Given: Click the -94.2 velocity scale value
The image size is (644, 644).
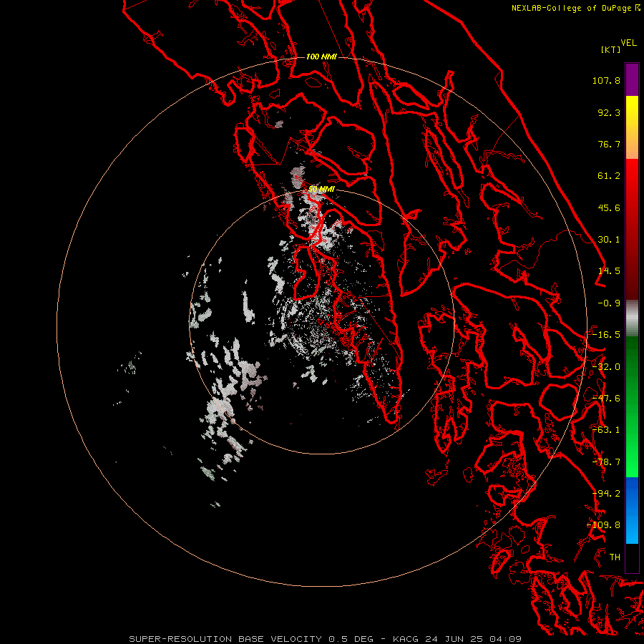Looking at the screenshot, I should click(x=606, y=494).
